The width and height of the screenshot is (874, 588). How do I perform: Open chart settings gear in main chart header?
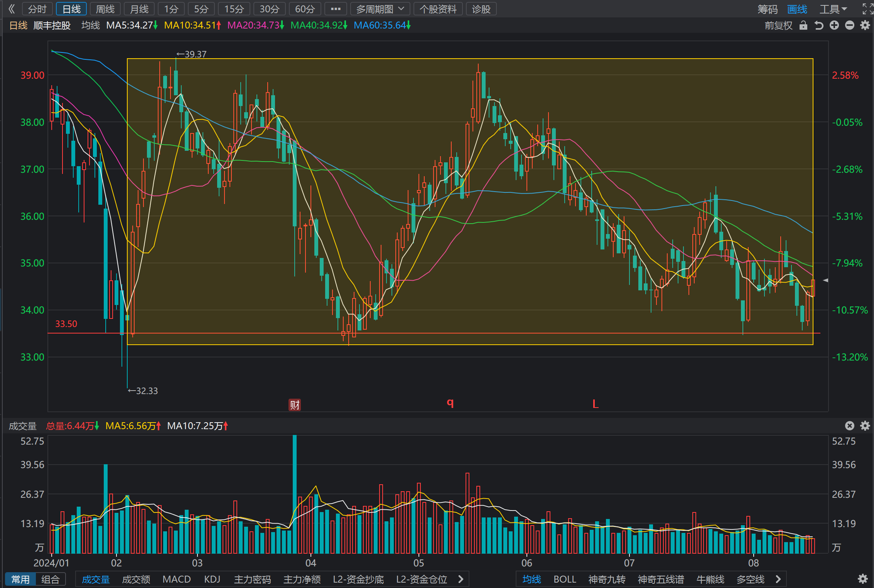coord(865,25)
